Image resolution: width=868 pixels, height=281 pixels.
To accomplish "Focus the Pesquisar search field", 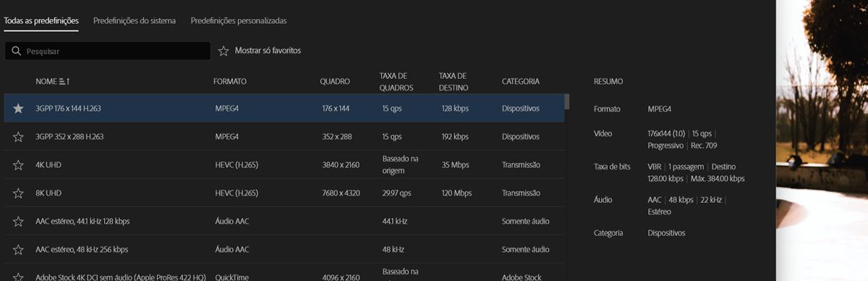I will click(x=107, y=51).
